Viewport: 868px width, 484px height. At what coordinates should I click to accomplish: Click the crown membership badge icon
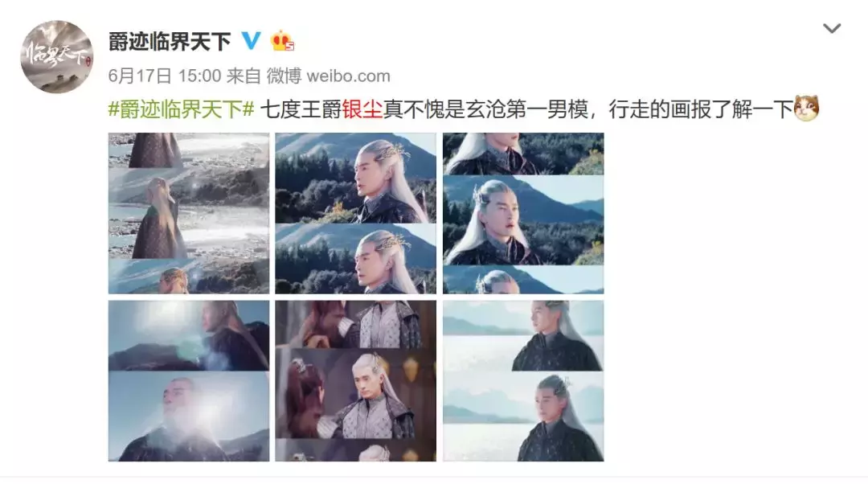pyautogui.click(x=282, y=41)
